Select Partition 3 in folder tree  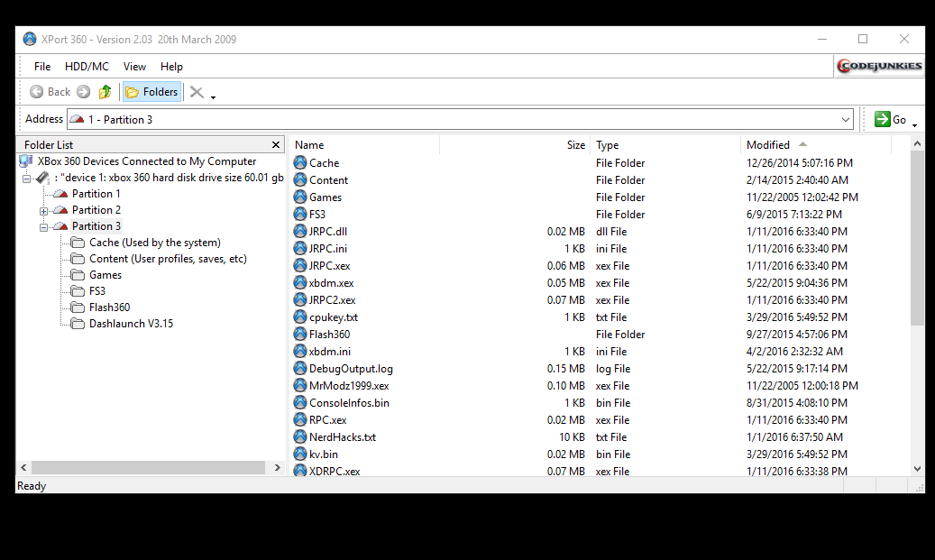pyautogui.click(x=96, y=226)
